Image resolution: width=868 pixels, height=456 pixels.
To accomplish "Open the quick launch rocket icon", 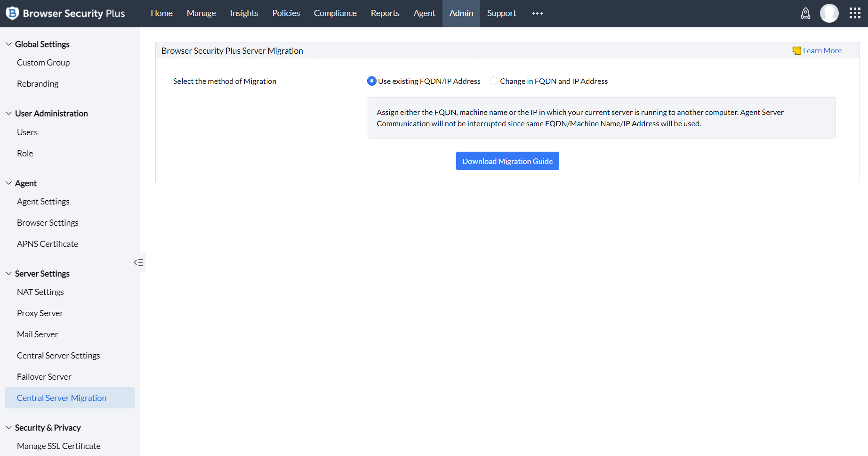I will (805, 13).
